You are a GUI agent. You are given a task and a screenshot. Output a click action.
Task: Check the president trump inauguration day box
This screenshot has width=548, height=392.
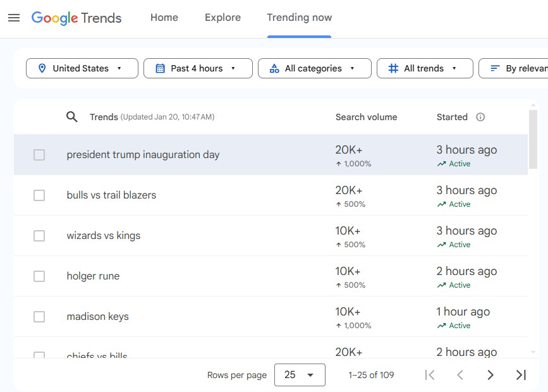point(39,155)
